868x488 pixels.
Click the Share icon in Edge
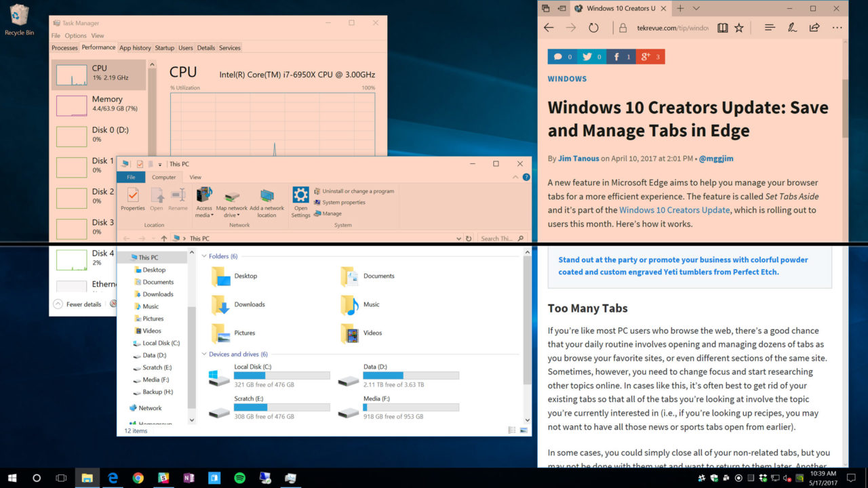tap(814, 28)
